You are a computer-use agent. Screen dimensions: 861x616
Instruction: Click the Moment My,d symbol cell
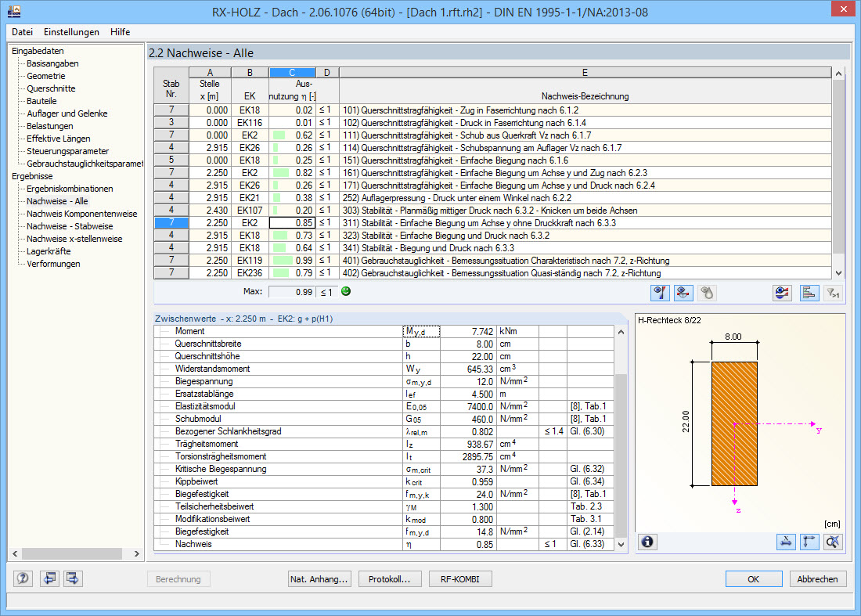[421, 332]
